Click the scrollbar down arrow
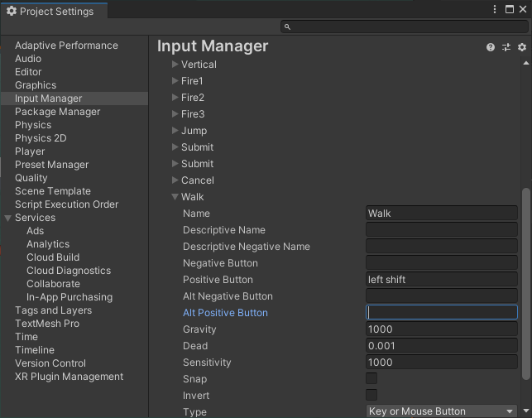This screenshot has height=418, width=532. point(526,411)
